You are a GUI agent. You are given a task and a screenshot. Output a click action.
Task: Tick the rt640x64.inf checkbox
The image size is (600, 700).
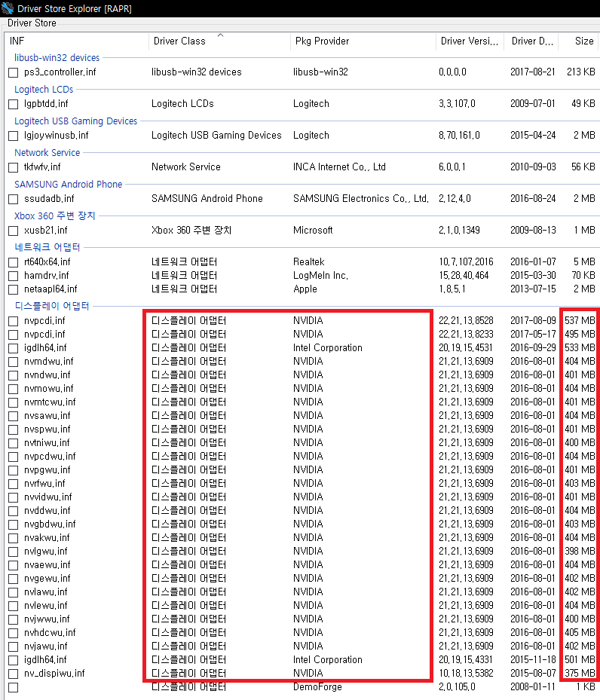coord(14,262)
